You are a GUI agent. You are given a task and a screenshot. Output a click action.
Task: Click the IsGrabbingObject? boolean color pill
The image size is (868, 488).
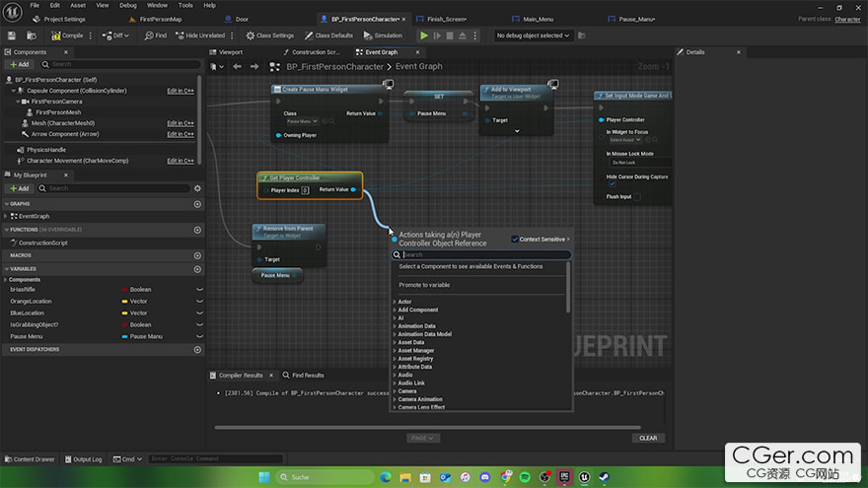tap(124, 324)
